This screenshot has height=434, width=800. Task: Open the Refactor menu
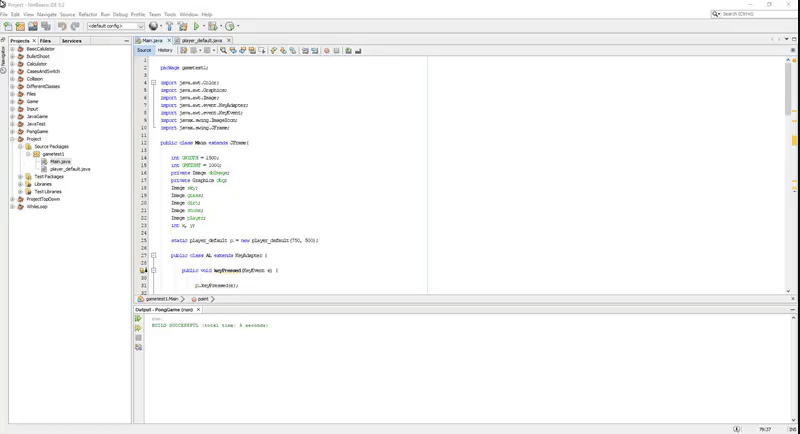[88, 14]
